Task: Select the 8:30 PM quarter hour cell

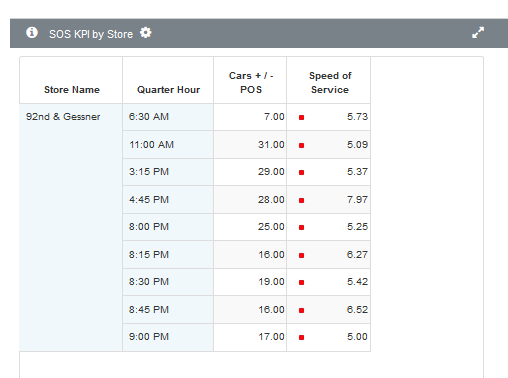Action: click(x=168, y=282)
